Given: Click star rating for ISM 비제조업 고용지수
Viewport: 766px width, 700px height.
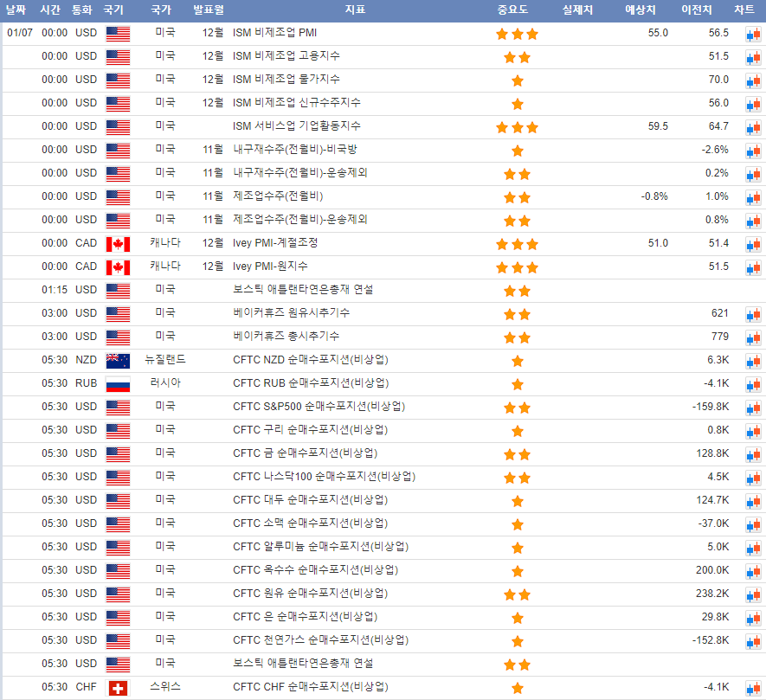Looking at the screenshot, I should (517, 57).
